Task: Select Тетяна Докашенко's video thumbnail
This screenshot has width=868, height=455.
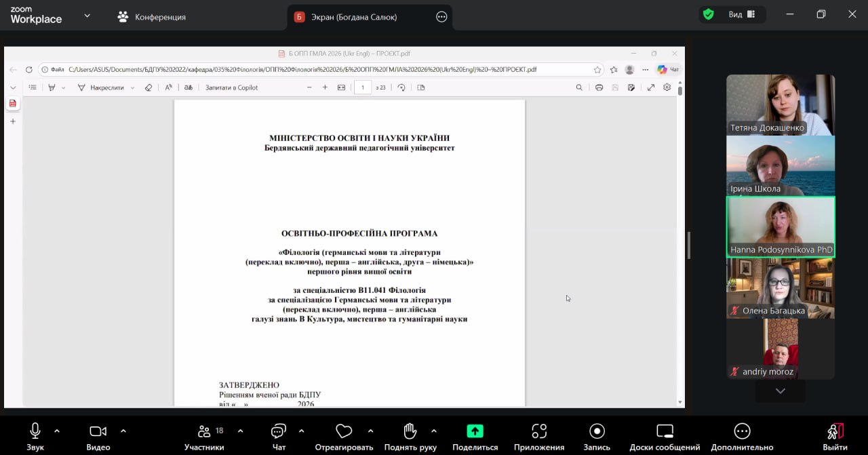Action: (781, 104)
